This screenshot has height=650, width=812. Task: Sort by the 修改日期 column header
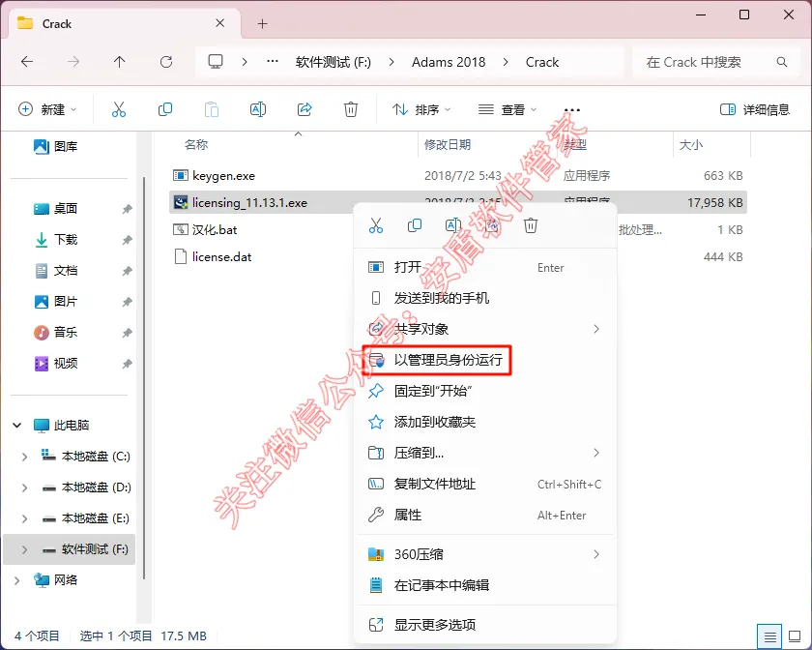tap(448, 145)
